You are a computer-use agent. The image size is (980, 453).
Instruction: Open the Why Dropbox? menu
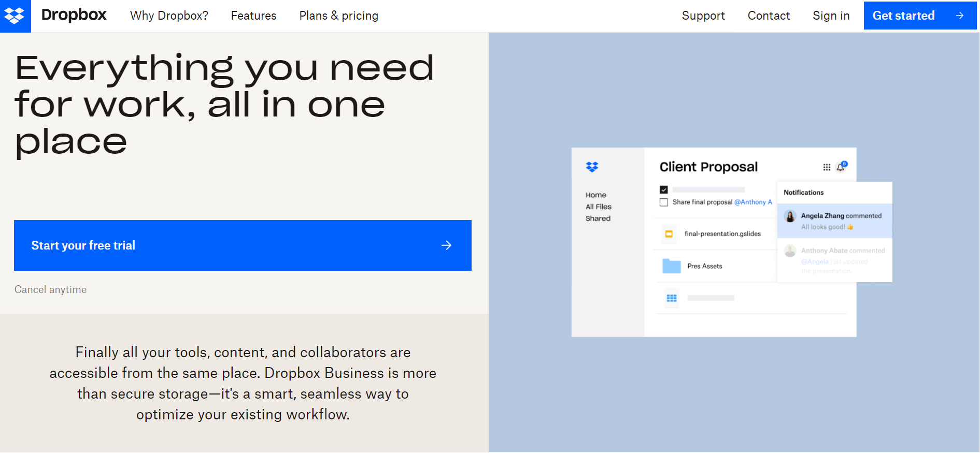pos(169,16)
